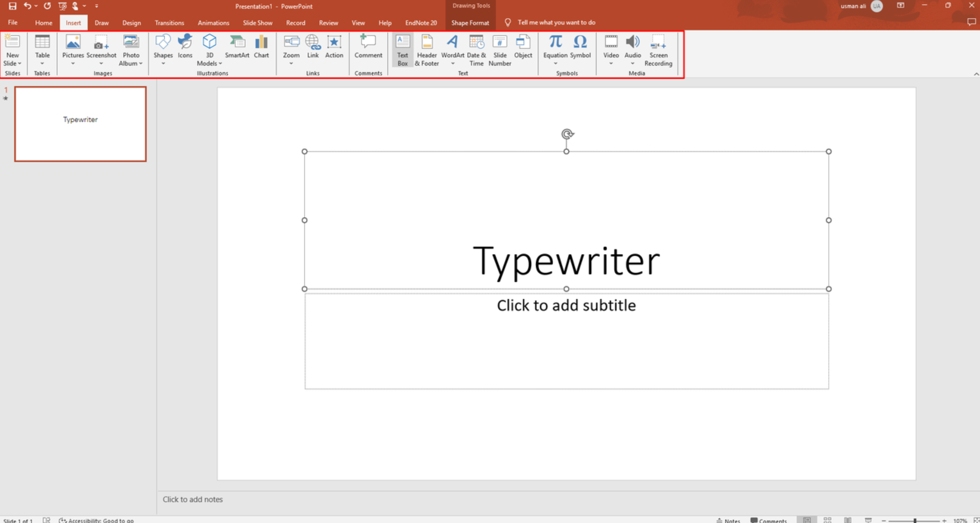Insert WordArt text
980x523 pixels.
453,49
